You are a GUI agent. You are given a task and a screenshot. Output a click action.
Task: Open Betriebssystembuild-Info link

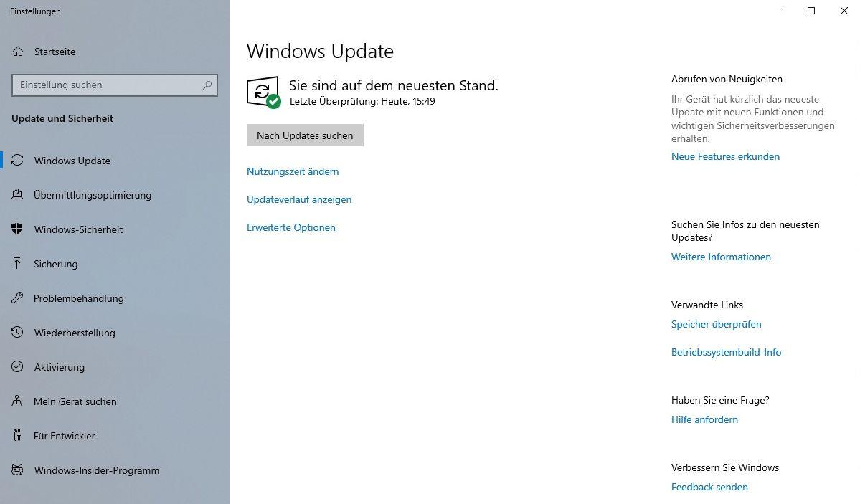click(726, 352)
